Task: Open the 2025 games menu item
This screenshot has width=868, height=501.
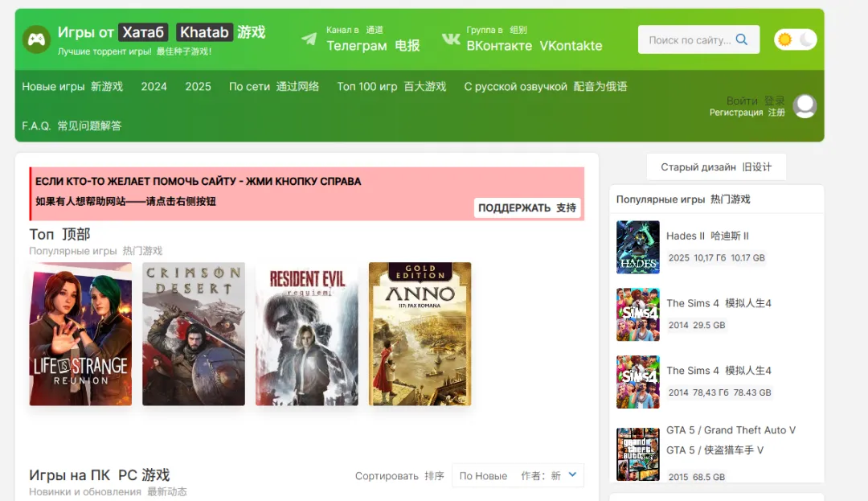Action: click(199, 86)
